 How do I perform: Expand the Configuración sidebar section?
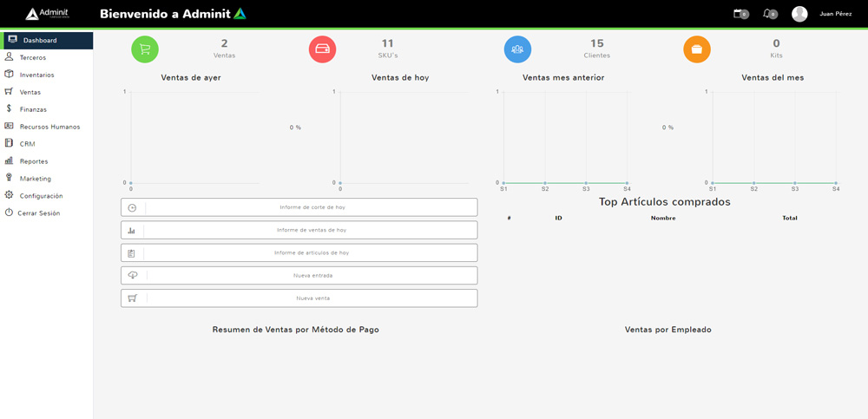(41, 196)
